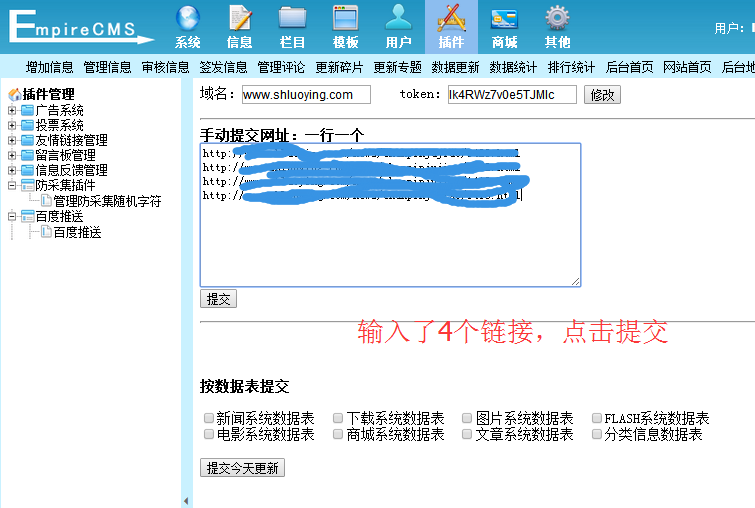Click the 提交今天更新 button
Image resolution: width=755 pixels, height=508 pixels.
click(x=242, y=468)
